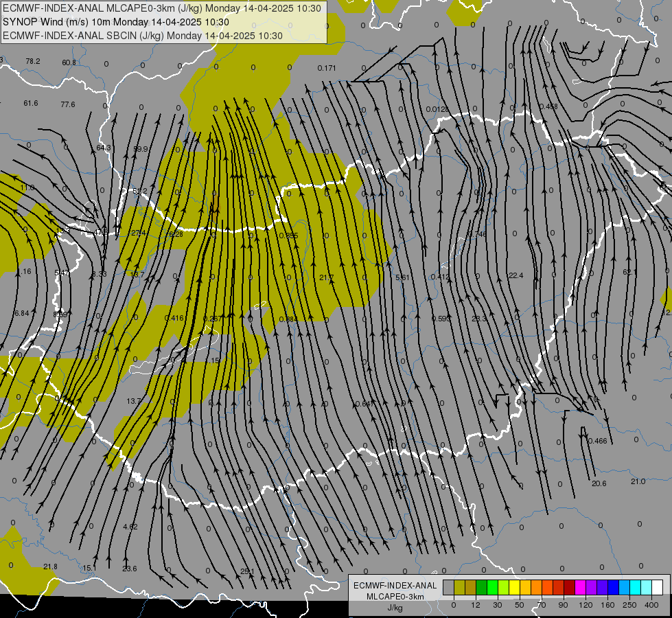Click the pure blue legend swatch

(614, 588)
